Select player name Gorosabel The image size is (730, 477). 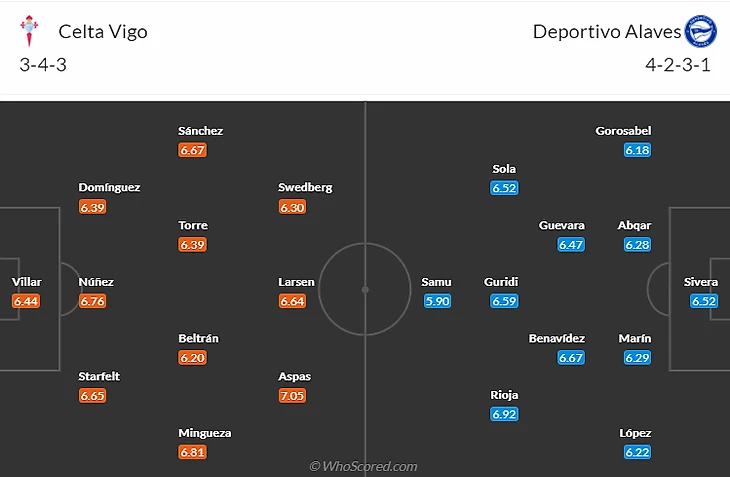click(623, 131)
